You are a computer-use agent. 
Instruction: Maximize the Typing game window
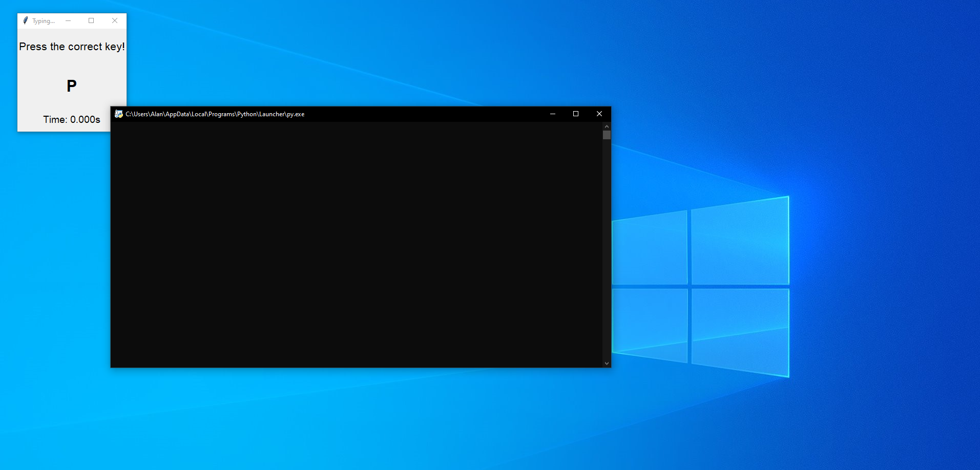(x=91, y=20)
